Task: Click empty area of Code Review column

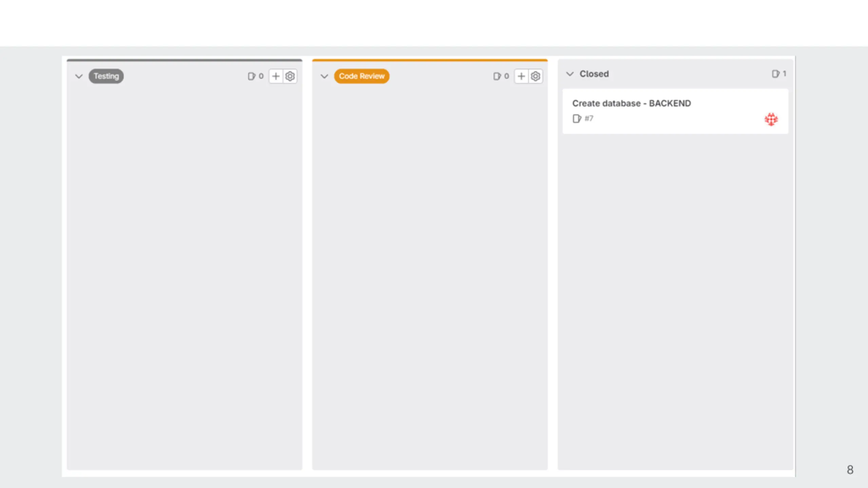Action: pos(430,271)
